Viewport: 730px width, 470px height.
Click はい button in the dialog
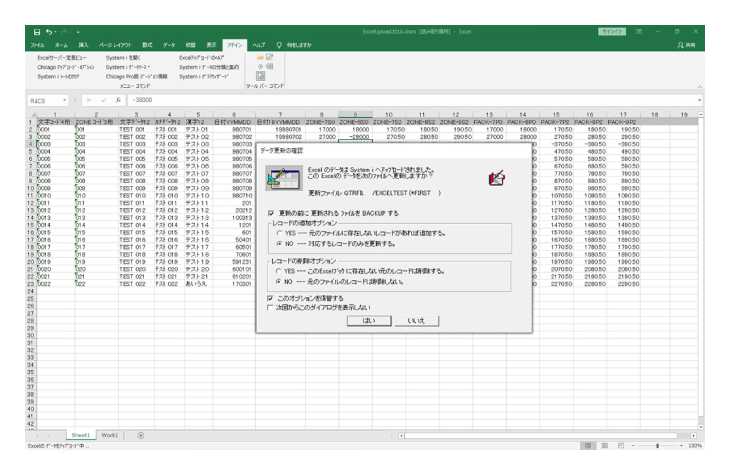tap(369, 321)
